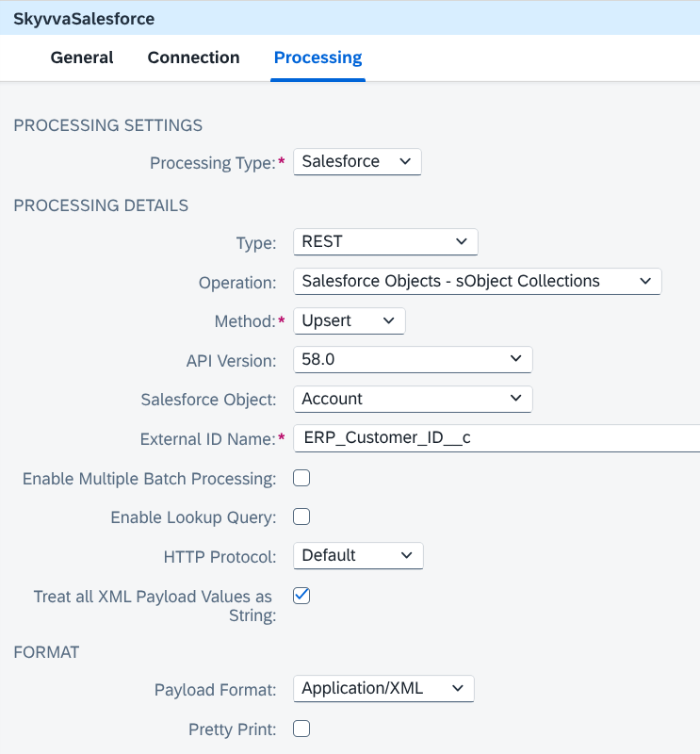This screenshot has width=700, height=754.
Task: Open the Processing Type dropdown
Action: point(357,161)
